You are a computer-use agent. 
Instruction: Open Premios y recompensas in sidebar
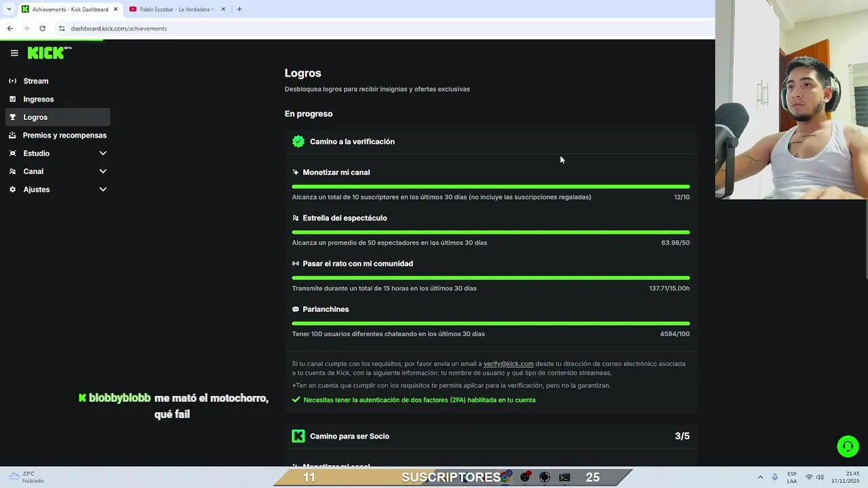tap(58, 135)
